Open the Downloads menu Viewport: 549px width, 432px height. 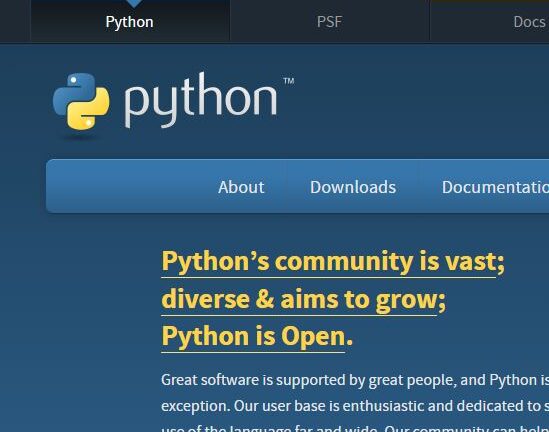click(x=353, y=187)
